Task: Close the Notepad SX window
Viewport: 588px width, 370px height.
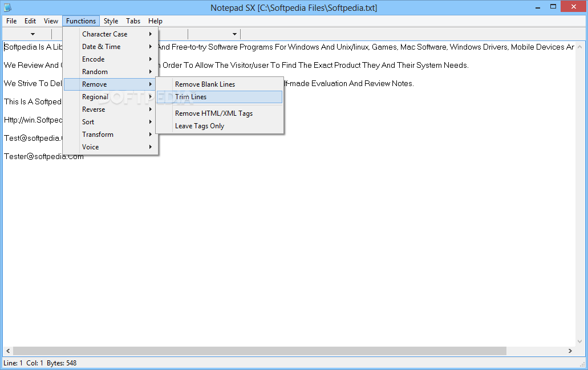Action: point(573,6)
